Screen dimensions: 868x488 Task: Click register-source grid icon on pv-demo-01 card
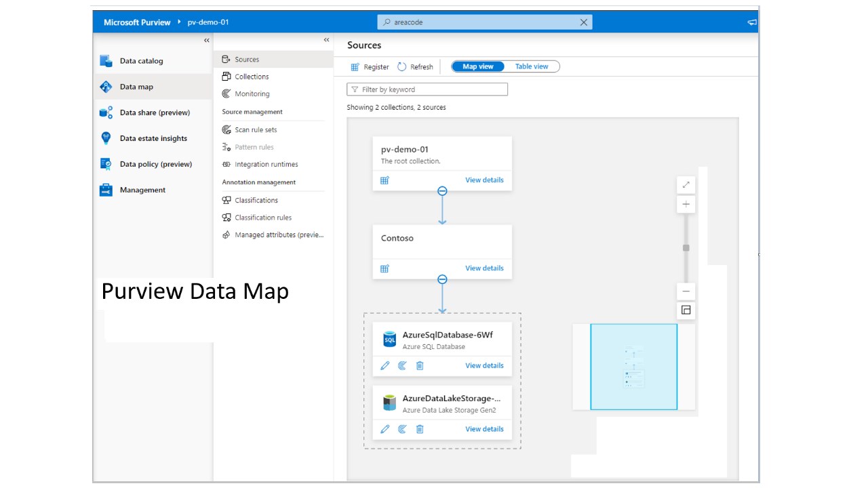pos(384,180)
